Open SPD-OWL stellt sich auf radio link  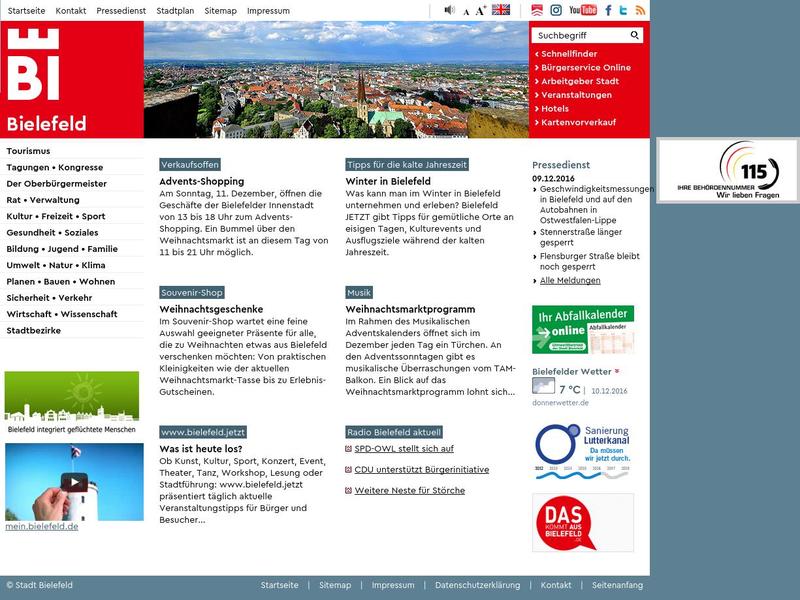tap(404, 448)
